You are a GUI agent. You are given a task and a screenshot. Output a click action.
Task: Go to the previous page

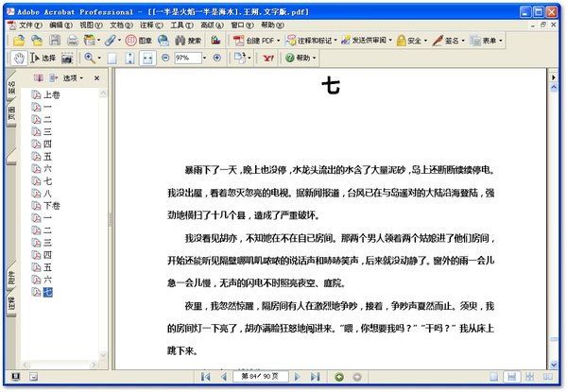pos(224,377)
